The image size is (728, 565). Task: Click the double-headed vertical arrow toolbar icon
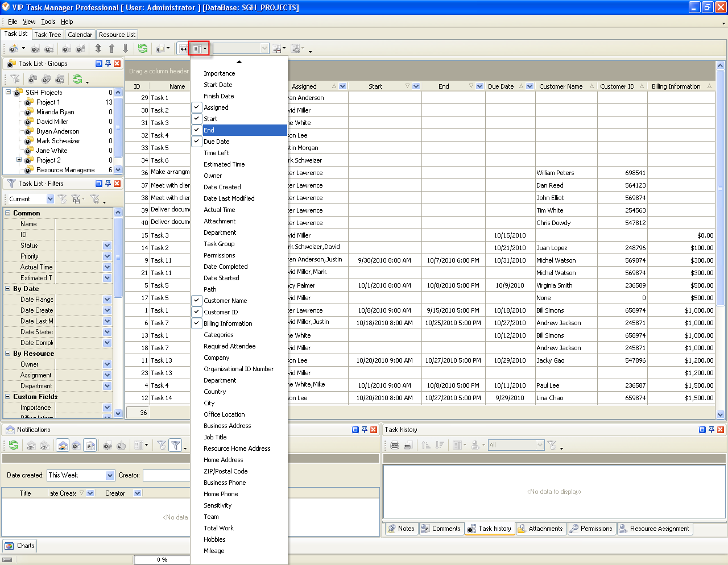tap(98, 49)
